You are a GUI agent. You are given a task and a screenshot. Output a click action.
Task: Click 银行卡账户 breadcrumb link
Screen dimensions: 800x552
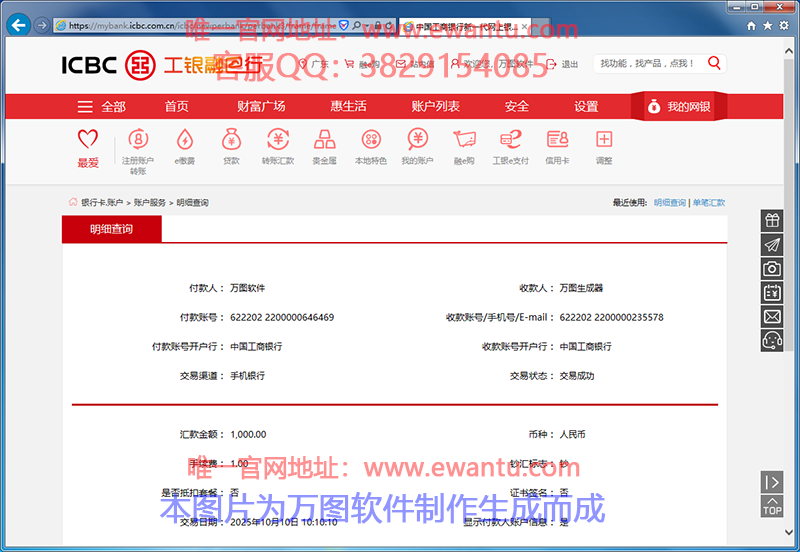click(102, 203)
